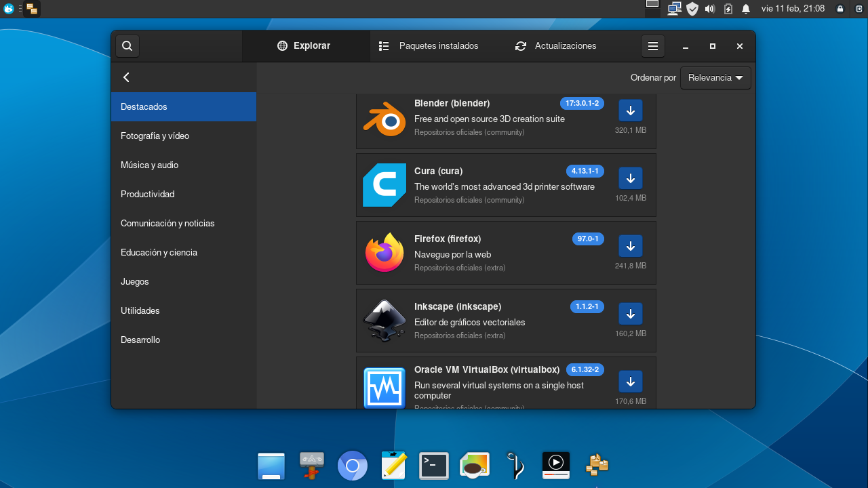The height and width of the screenshot is (488, 868).
Task: Click the shield security tray icon
Action: point(692,9)
